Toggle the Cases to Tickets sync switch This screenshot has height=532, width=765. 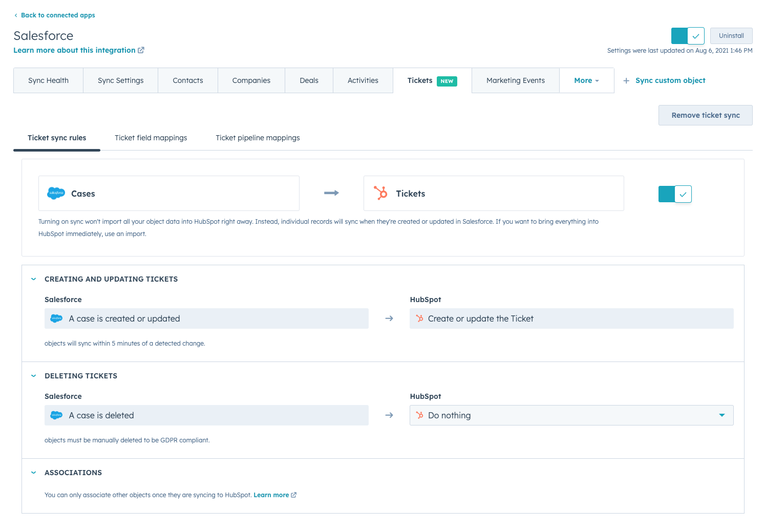[x=675, y=194]
